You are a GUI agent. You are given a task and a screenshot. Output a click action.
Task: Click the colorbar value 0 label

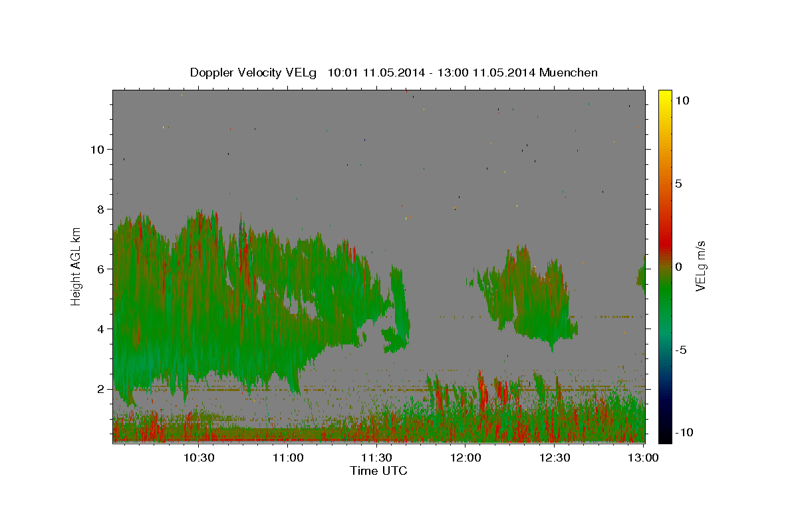pyautogui.click(x=678, y=267)
